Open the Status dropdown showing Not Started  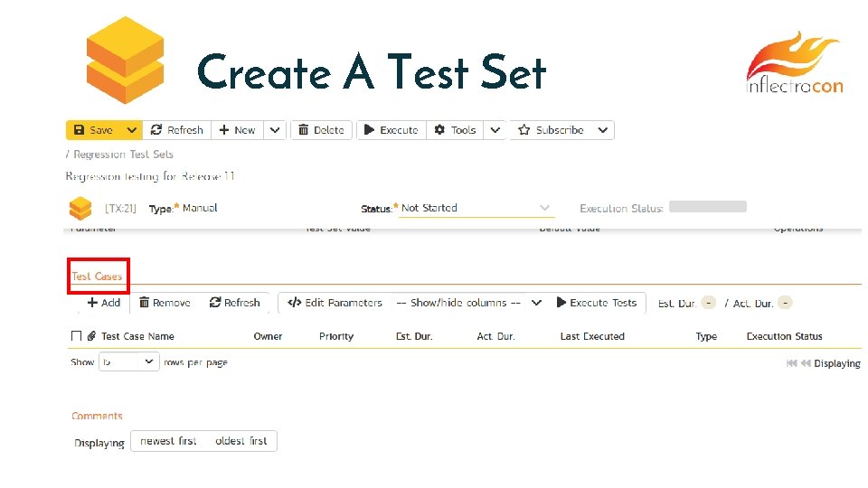[476, 208]
